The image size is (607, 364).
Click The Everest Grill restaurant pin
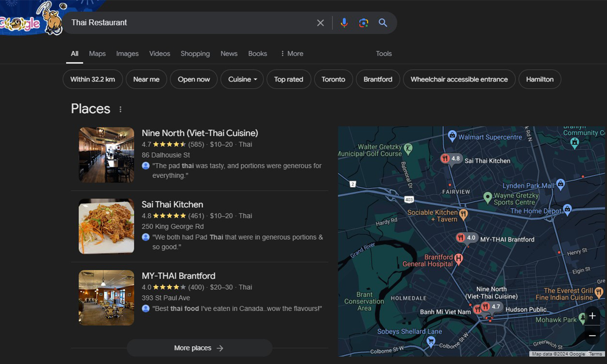point(599,293)
